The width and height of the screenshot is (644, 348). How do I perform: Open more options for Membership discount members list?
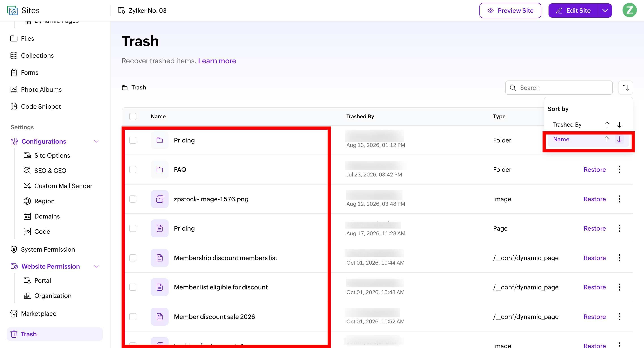pos(619,258)
